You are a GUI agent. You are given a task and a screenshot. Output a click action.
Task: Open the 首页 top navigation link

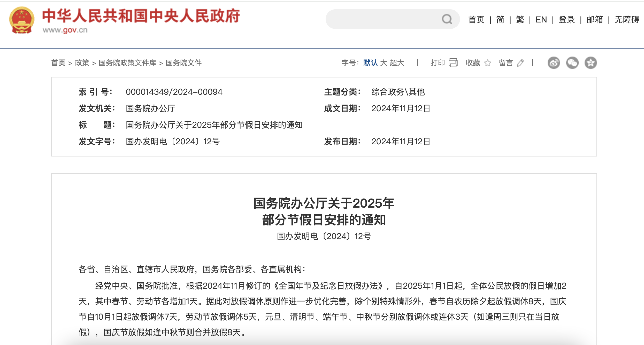click(x=476, y=20)
